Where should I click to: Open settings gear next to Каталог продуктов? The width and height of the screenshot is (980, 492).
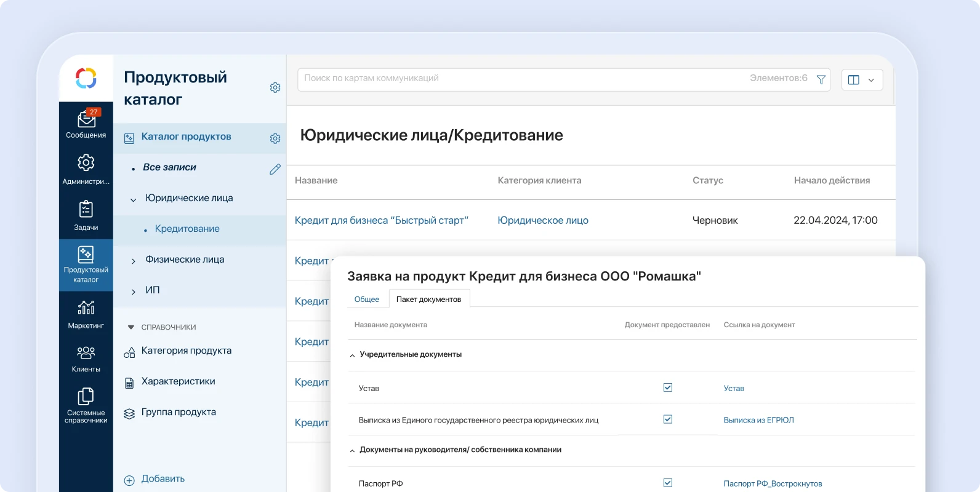275,138
